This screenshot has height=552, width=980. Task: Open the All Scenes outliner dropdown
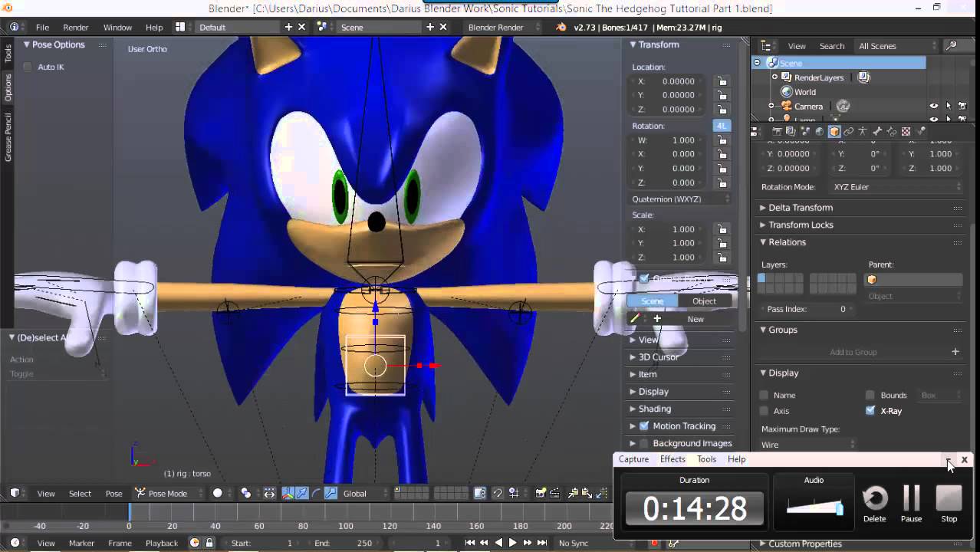[x=896, y=46]
